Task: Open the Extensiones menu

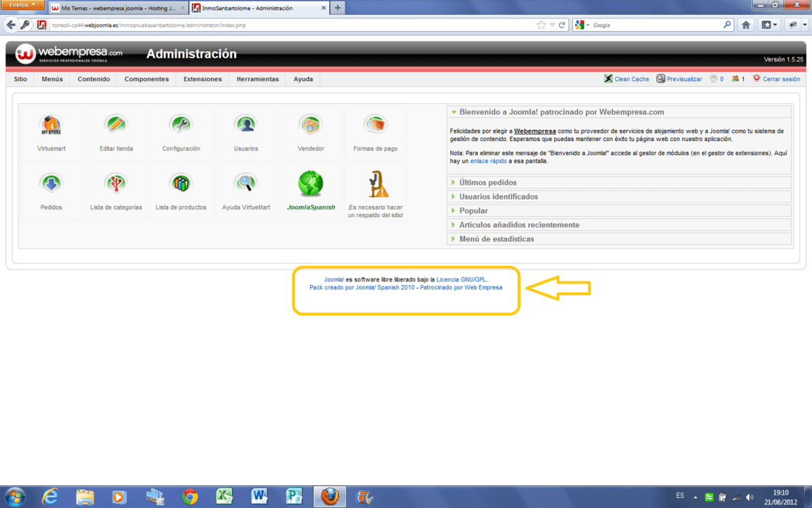Action: tap(202, 79)
